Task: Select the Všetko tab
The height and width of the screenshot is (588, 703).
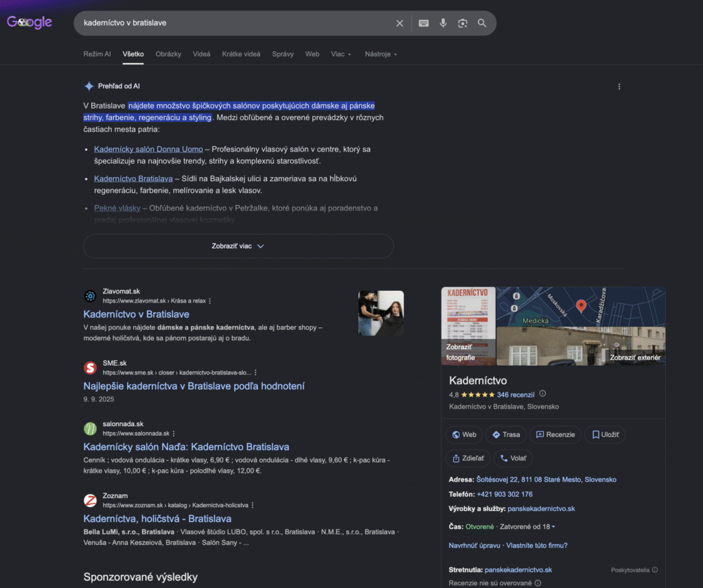Action: point(133,54)
